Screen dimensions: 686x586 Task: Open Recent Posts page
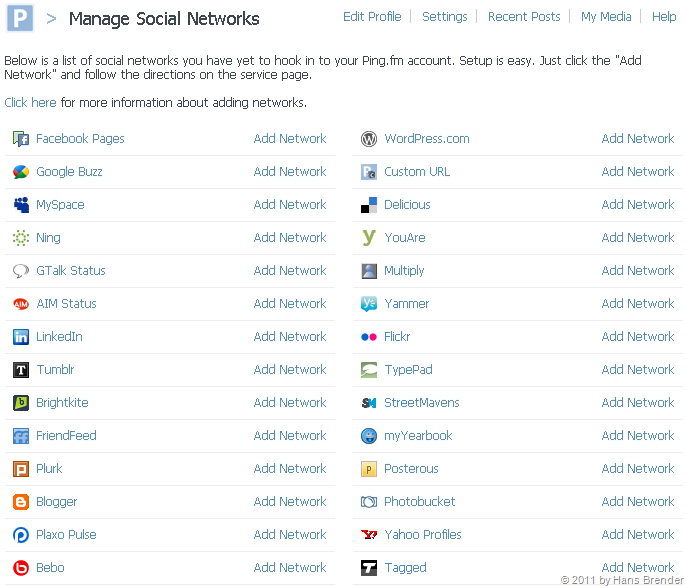[x=524, y=17]
